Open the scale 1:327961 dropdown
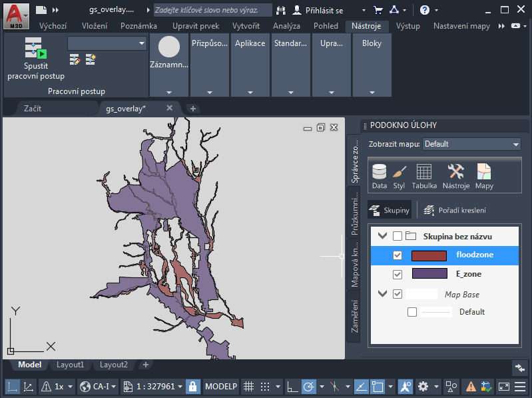The width and height of the screenshot is (532, 398). click(180, 387)
